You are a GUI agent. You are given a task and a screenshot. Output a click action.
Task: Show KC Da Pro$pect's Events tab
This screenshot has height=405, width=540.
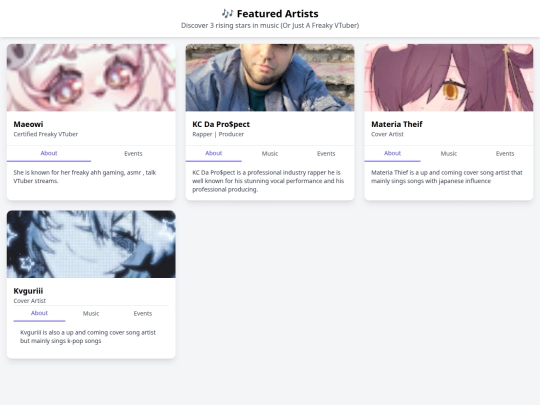(x=326, y=154)
